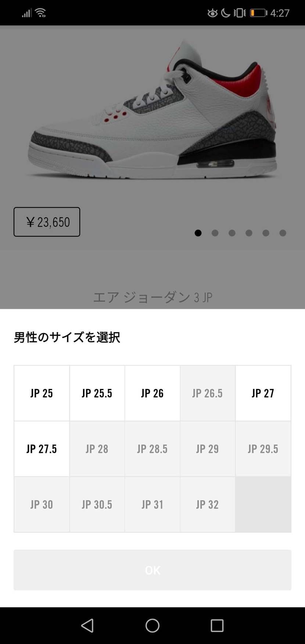
Task: Tap the eye comfort status icon
Action: (x=212, y=13)
